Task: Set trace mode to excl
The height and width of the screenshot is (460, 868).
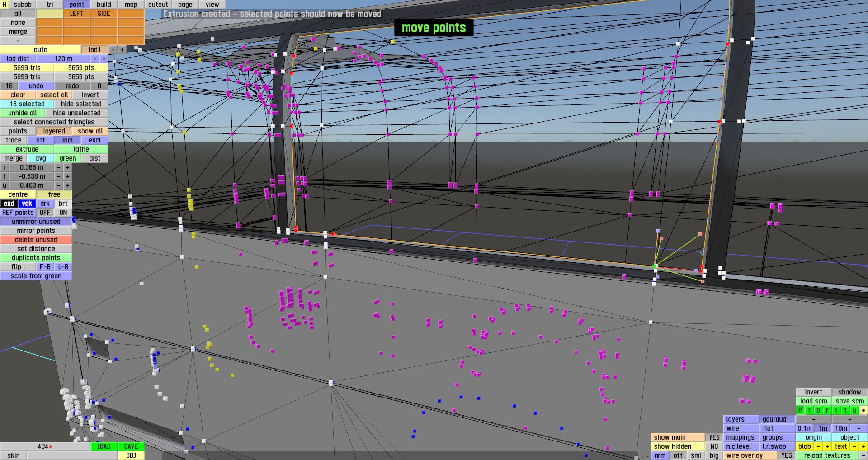Action: (95, 140)
